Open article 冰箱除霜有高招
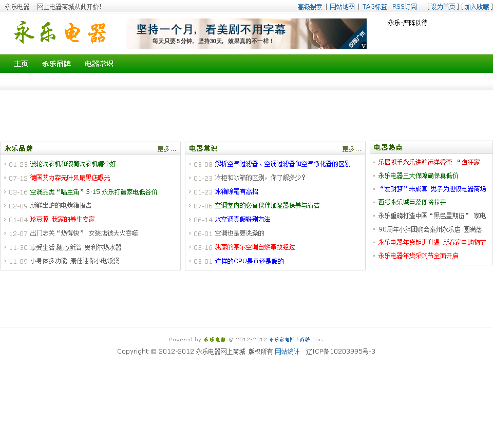 tap(236, 191)
